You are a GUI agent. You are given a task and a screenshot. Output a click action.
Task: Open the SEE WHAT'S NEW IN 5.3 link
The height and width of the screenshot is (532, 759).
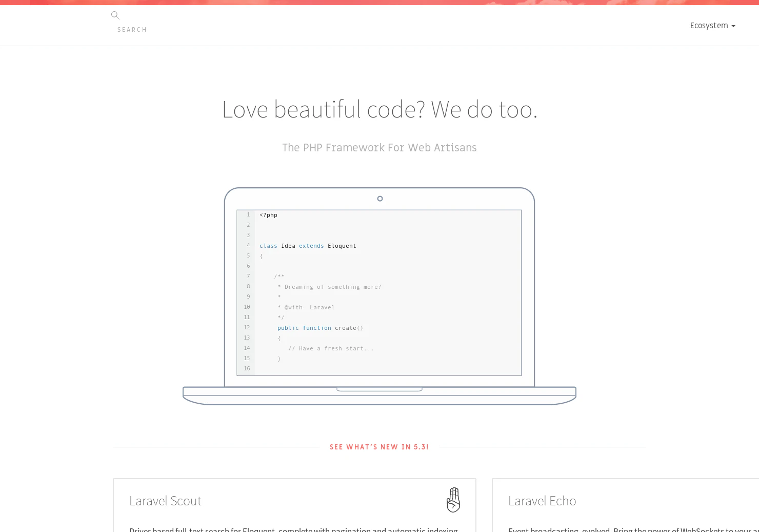tap(379, 447)
